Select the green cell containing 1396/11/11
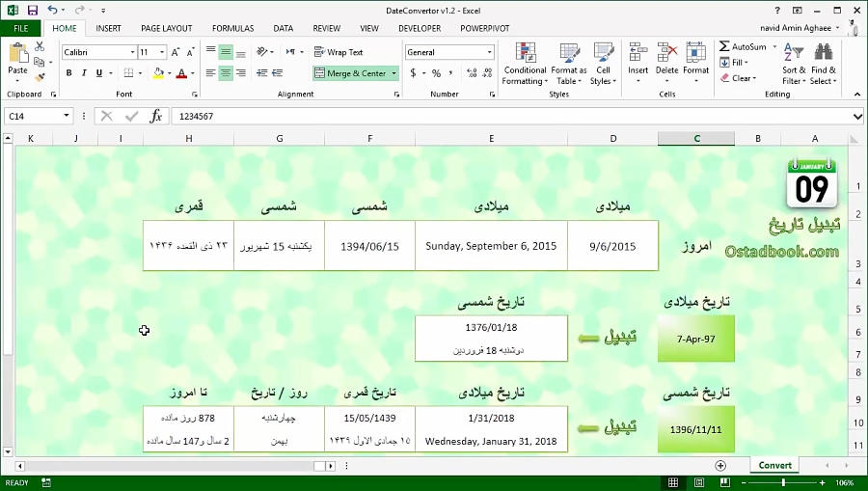Viewport: 868px width, 491px height. [695, 429]
